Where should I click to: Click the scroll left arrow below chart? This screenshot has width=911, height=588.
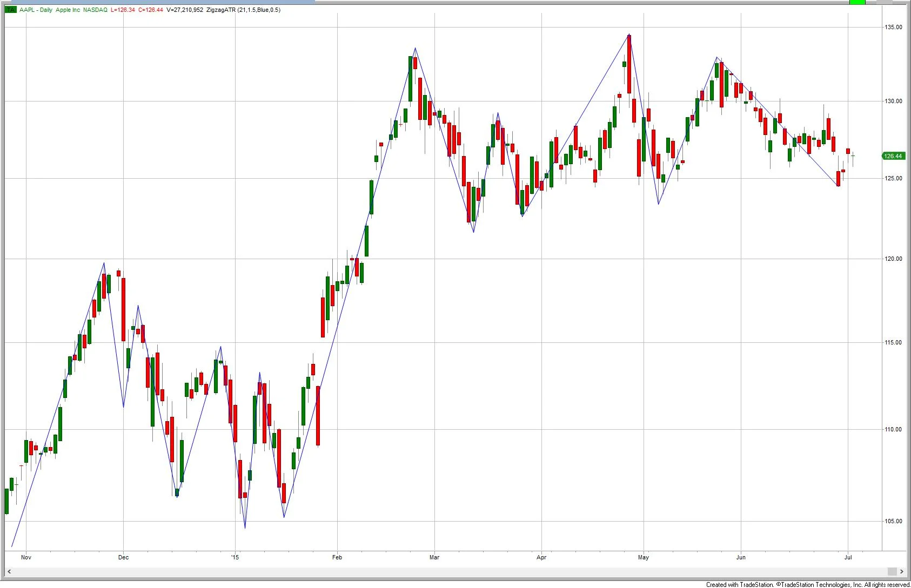click(9, 571)
